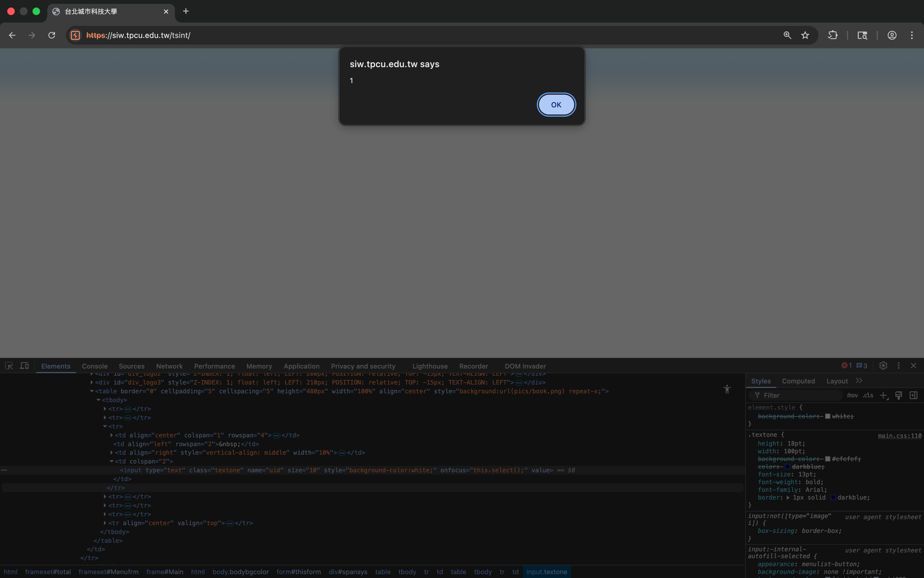Open the DOM Invader tab
Viewport: 924px width, 578px height.
click(525, 366)
